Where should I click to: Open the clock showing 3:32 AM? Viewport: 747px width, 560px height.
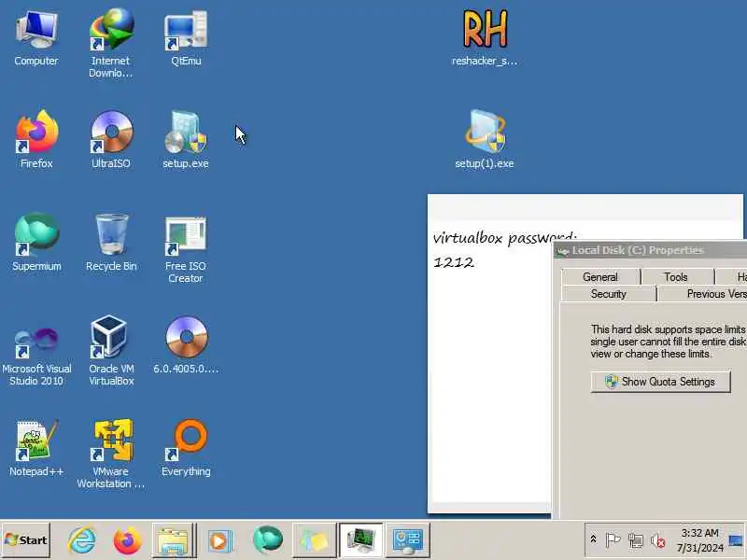(699, 540)
